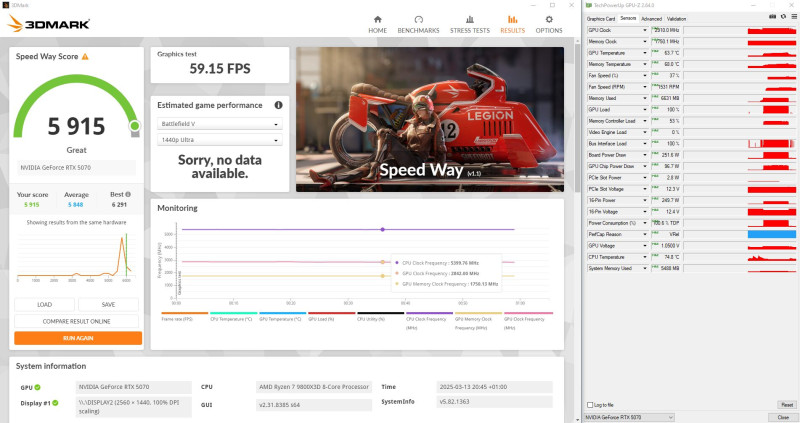Viewport: 800px width, 423px height.
Task: Show info for Estimated game performance
Action: pyautogui.click(x=278, y=105)
